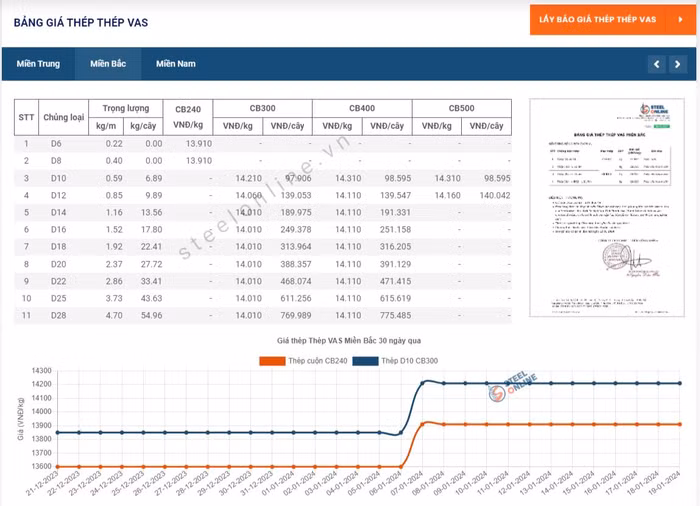The image size is (700, 506).
Task: Click the blue data point on 07-01-2024
Action: pos(422,383)
